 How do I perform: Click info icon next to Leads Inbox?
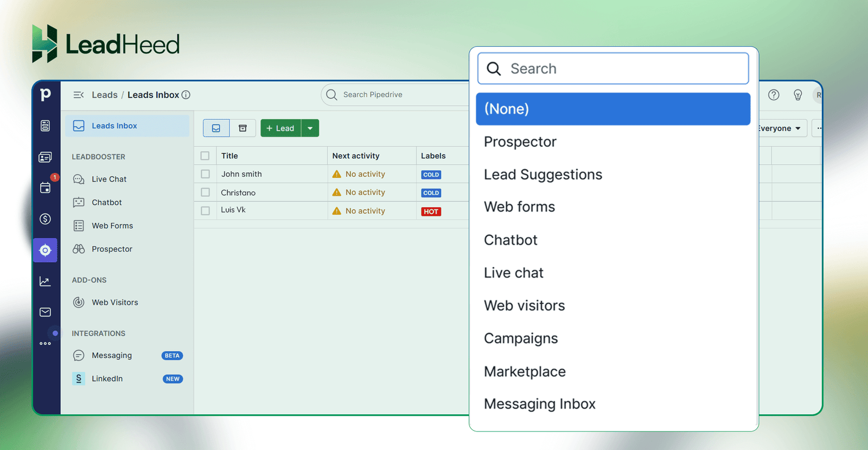(186, 95)
